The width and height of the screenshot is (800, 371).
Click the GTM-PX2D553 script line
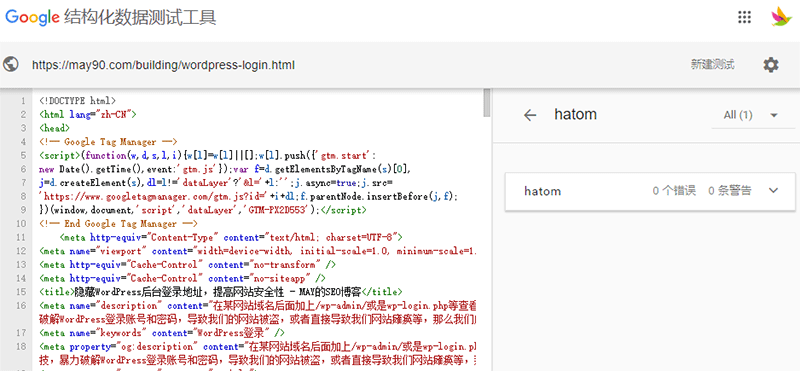pyautogui.click(x=203, y=210)
